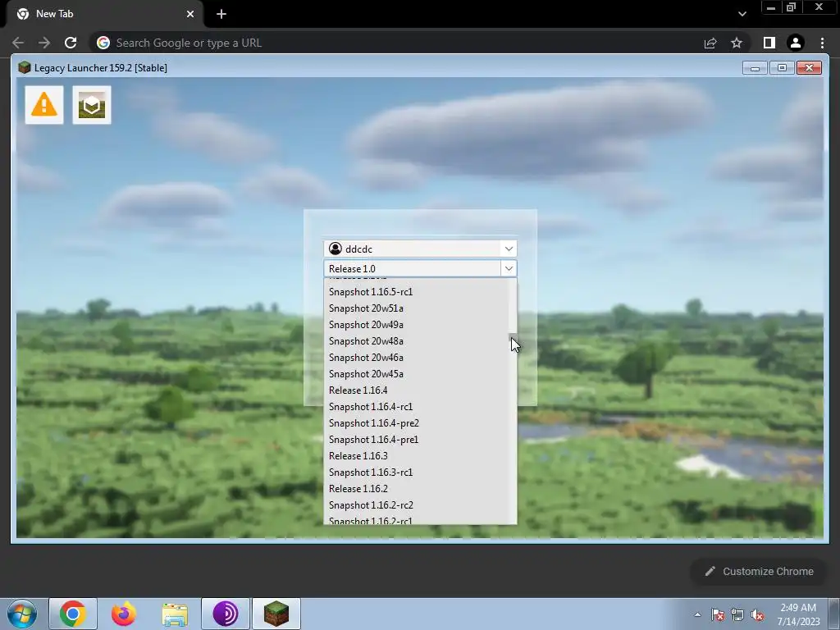Open Chrome tab search chevron

click(742, 14)
